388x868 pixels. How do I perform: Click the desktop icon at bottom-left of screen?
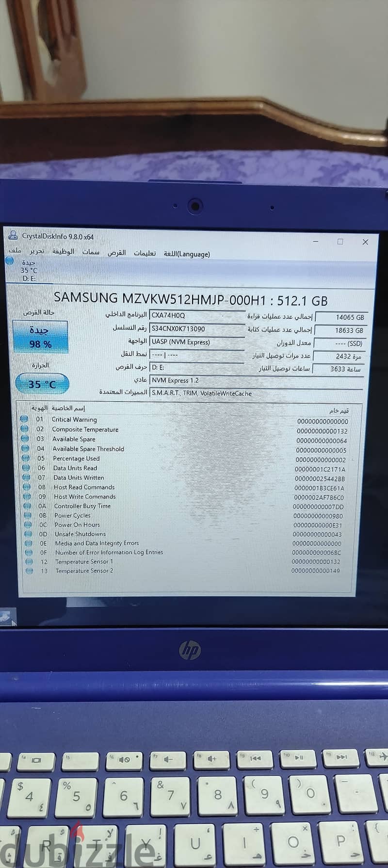point(7,617)
